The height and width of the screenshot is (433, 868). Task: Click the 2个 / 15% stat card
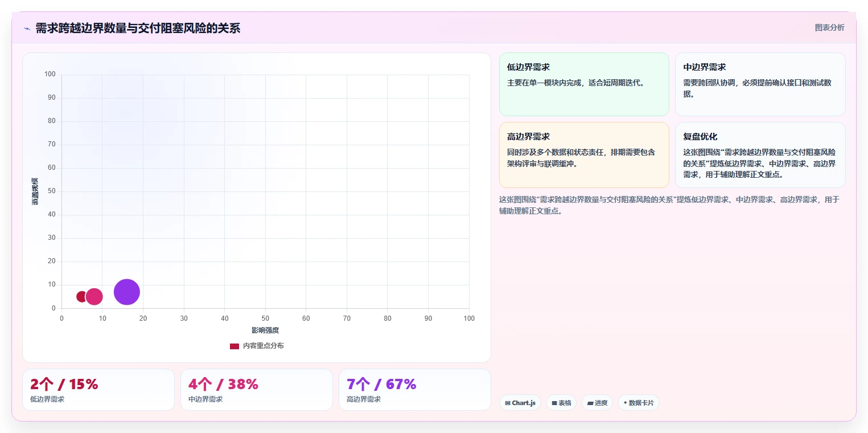(98, 390)
